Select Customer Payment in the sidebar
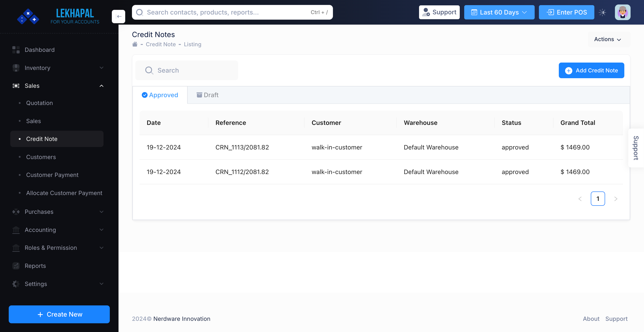Viewport: 644px width, 332px height. [x=52, y=175]
